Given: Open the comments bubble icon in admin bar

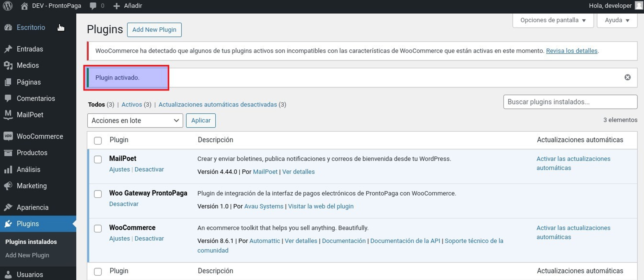Looking at the screenshot, I should pyautogui.click(x=93, y=6).
